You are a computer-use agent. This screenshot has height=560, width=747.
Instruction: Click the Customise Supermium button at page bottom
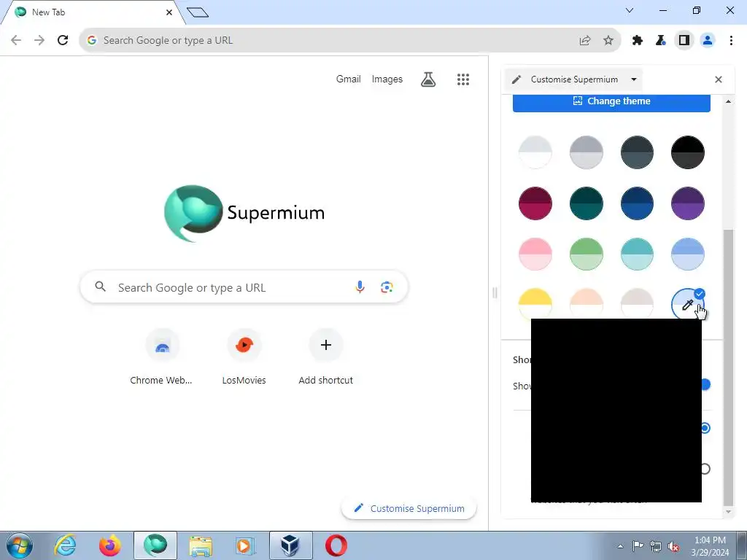coord(409,508)
